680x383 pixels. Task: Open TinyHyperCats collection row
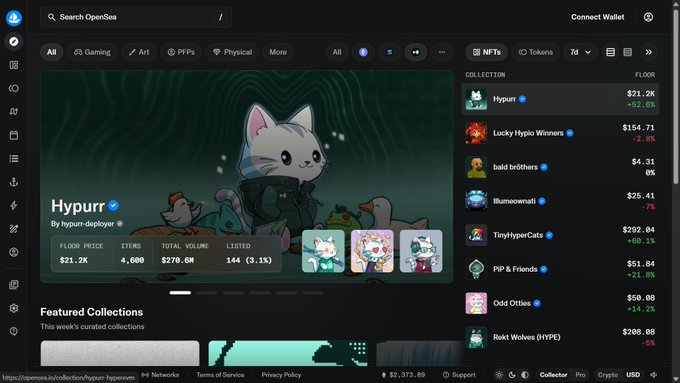[560, 236]
